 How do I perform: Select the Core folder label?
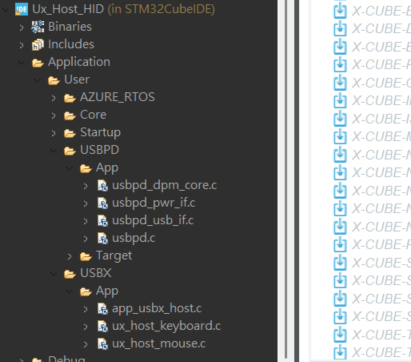(93, 115)
